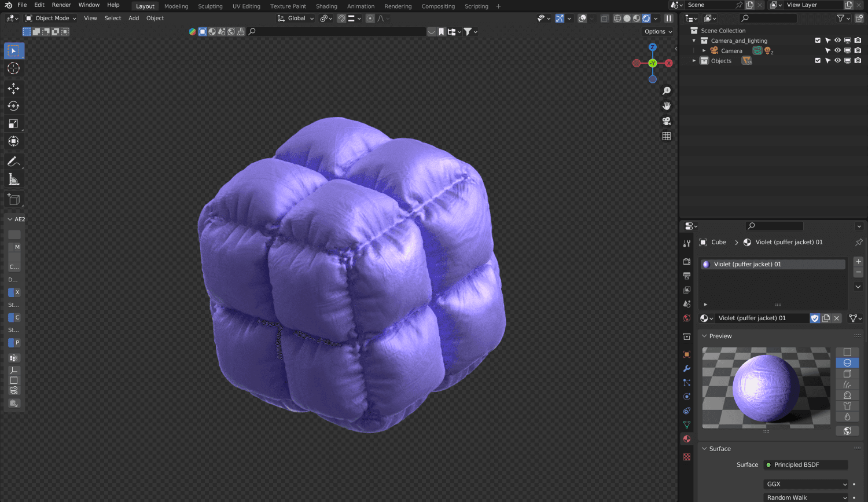The height and width of the screenshot is (502, 868).
Task: Select the Annotate tool
Action: pos(13,162)
